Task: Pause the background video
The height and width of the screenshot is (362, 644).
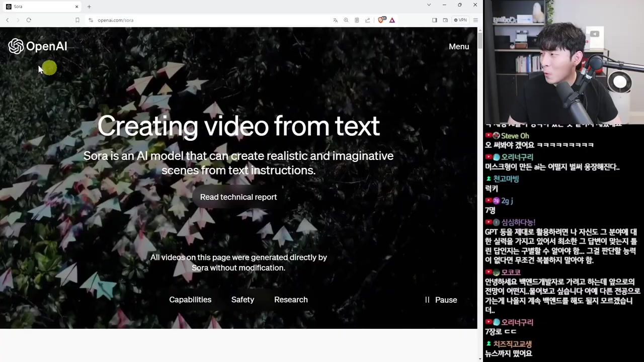Action: pyautogui.click(x=441, y=300)
